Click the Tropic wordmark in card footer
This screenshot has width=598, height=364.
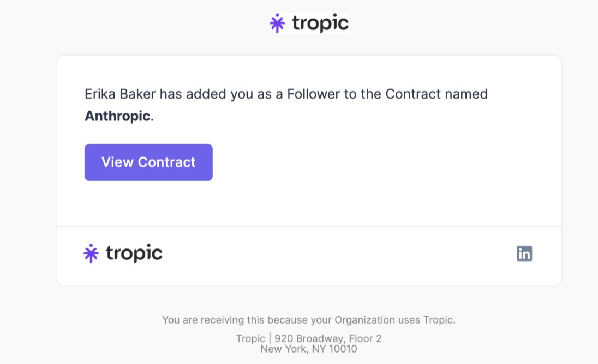(134, 253)
